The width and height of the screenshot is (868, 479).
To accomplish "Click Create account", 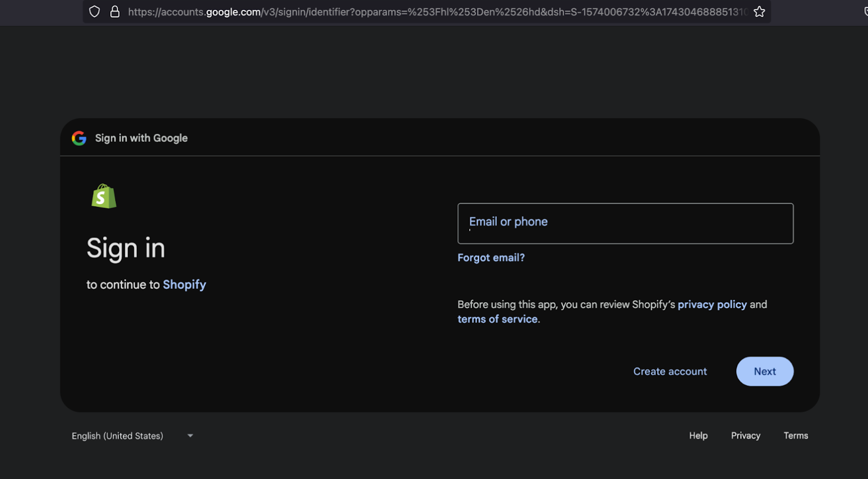I will 670,371.
